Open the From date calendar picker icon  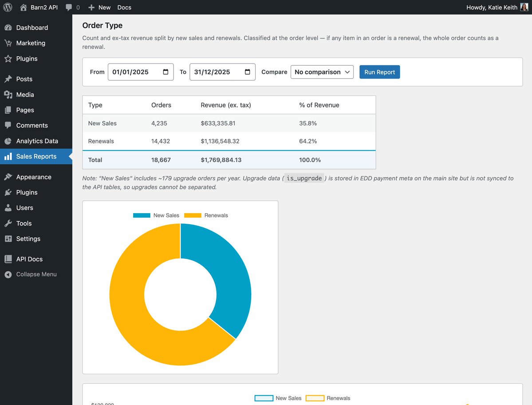click(x=166, y=72)
